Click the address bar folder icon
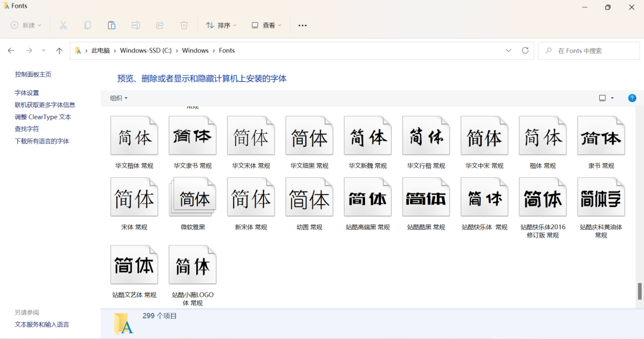The width and height of the screenshot is (644, 339). click(x=78, y=51)
